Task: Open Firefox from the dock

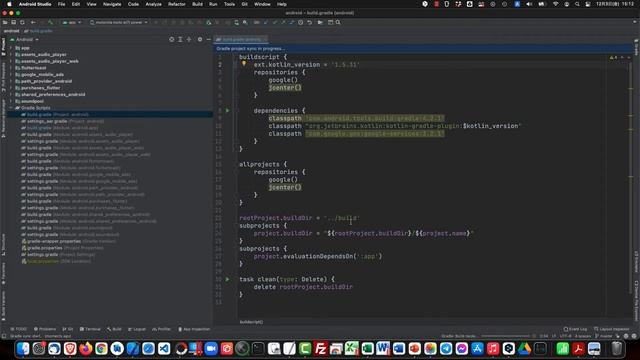Action: click(x=86, y=349)
